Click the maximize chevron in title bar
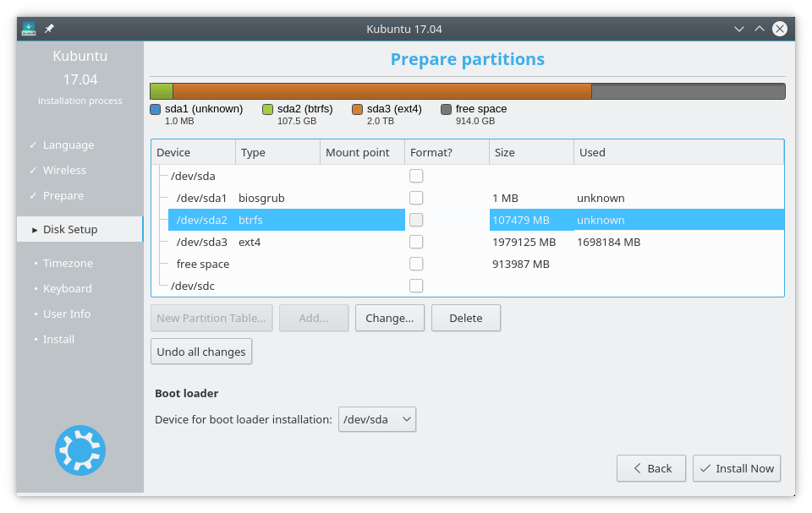Screen dimensions: 812x513 click(760, 29)
